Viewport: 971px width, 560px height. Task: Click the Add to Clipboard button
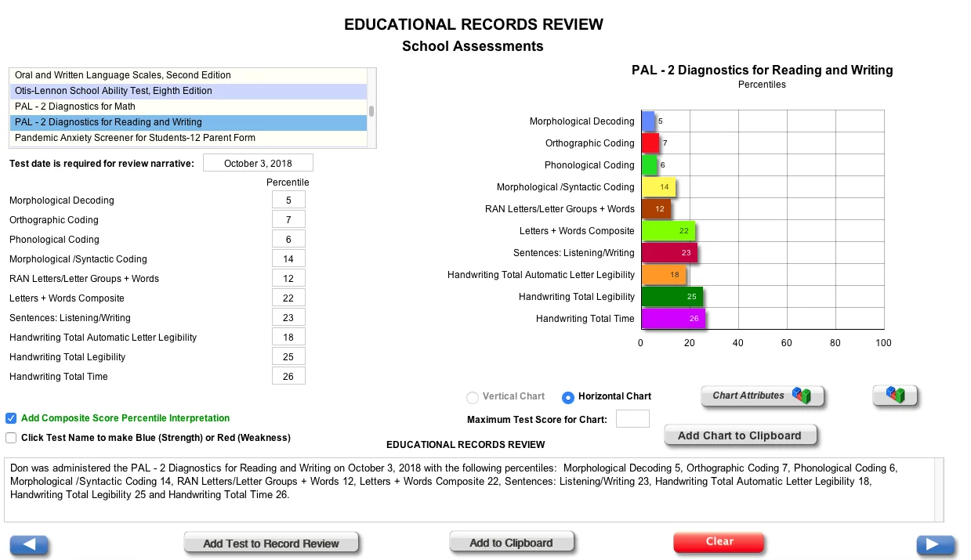(x=512, y=542)
